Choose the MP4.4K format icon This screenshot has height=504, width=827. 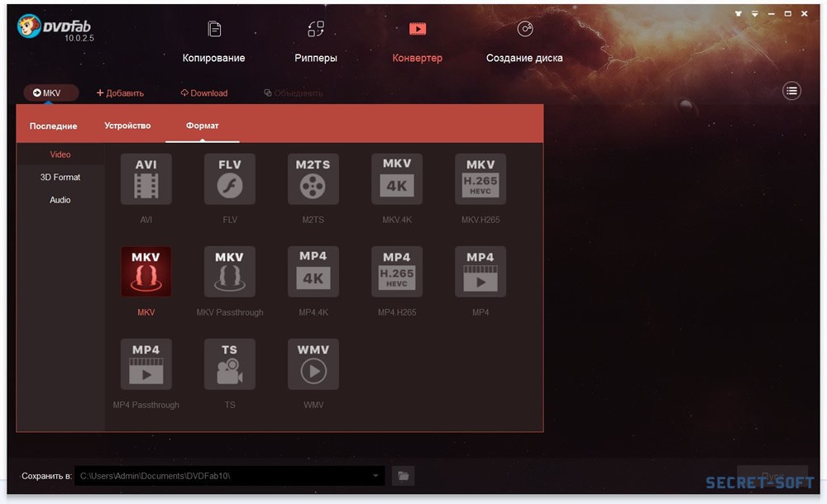313,272
